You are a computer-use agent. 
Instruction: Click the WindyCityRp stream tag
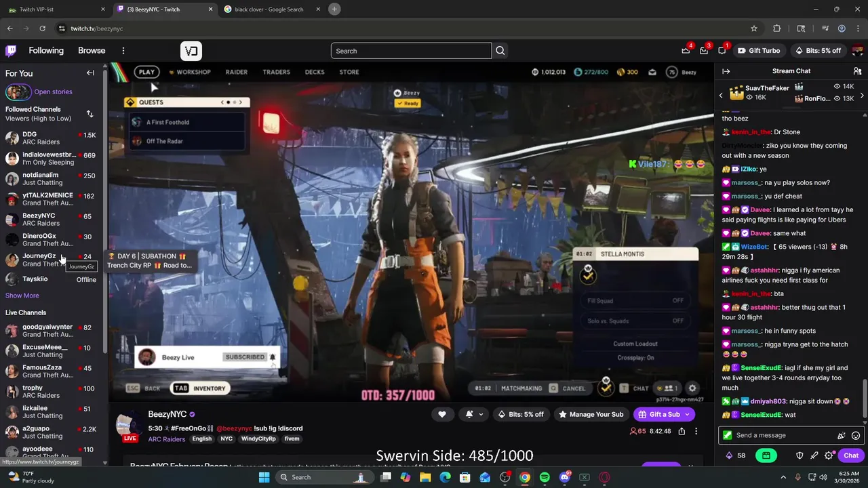coord(258,439)
